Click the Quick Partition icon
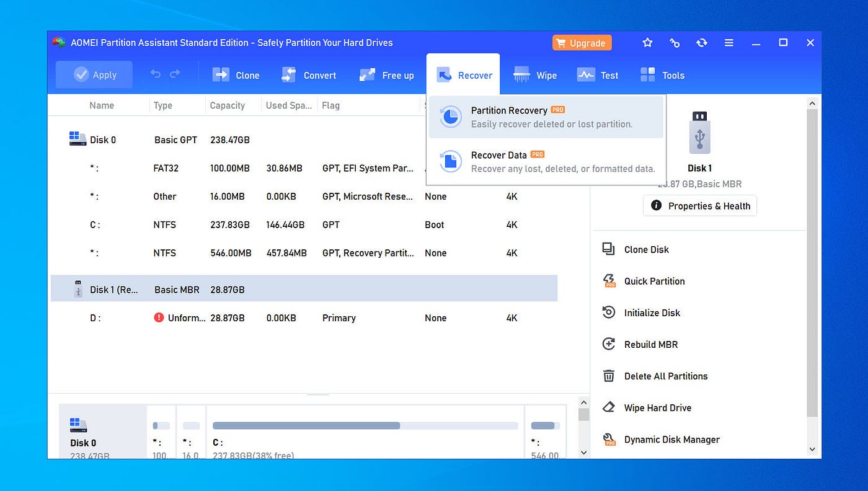 [x=609, y=281]
